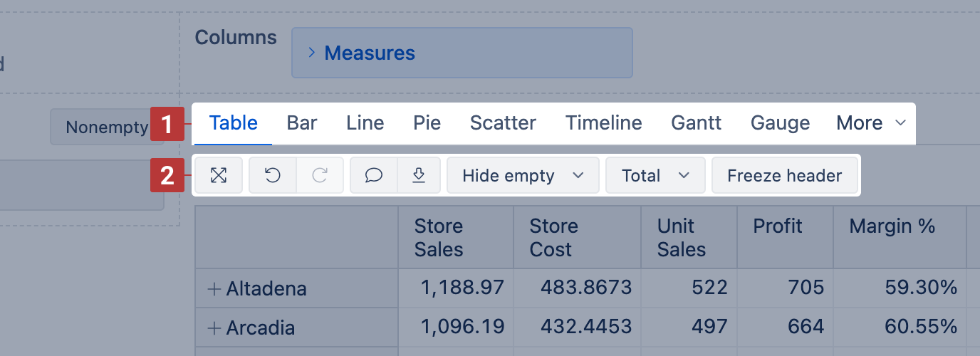This screenshot has width=980, height=356.
Task: Open the Hide empty dropdown
Action: (522, 176)
